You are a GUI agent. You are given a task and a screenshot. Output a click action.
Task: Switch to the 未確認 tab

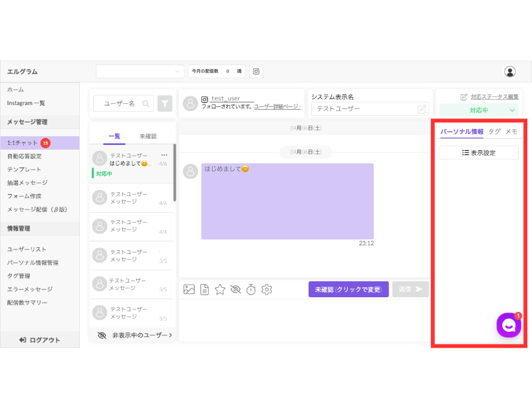pos(148,136)
